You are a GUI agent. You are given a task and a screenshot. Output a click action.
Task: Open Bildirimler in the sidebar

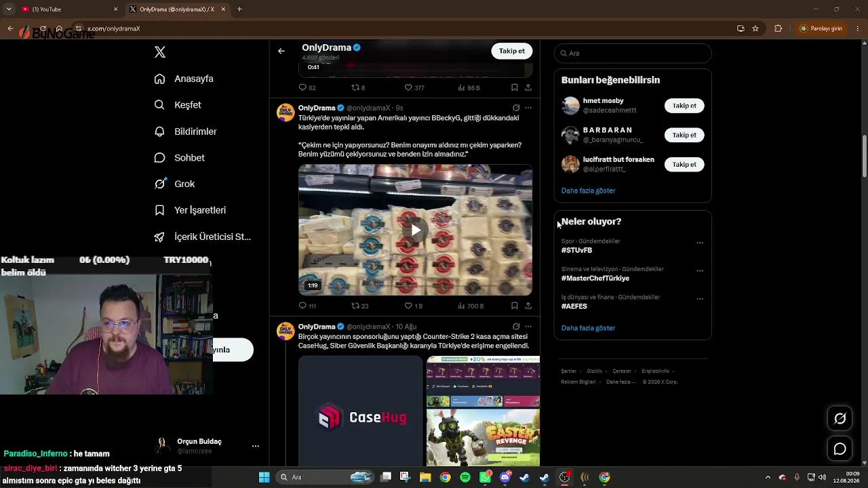186,131
